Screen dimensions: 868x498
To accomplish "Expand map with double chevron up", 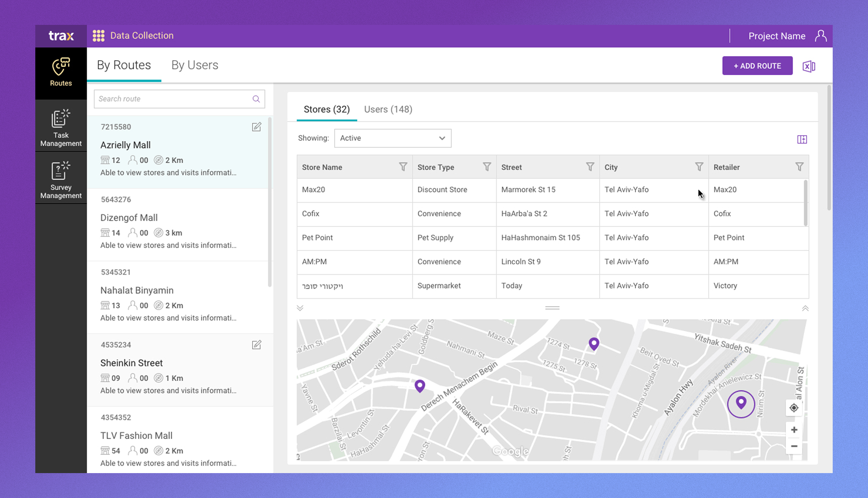I will point(805,308).
